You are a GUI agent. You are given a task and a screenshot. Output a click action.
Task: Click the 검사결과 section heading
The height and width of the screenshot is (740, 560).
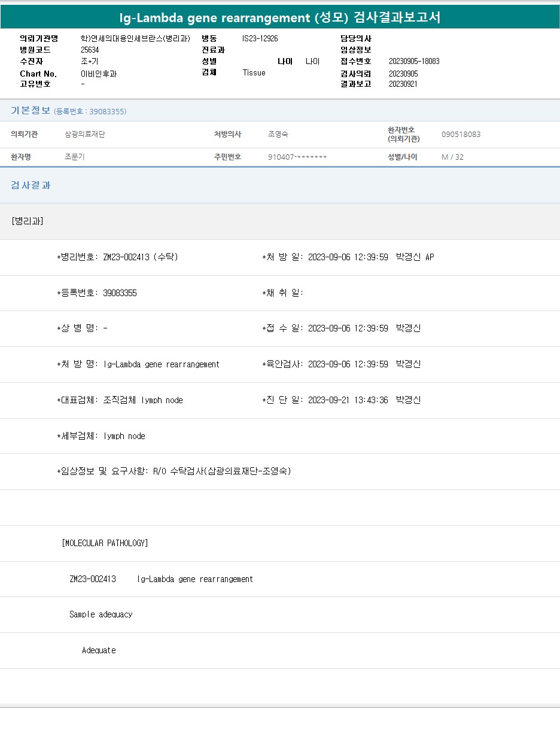tap(31, 185)
